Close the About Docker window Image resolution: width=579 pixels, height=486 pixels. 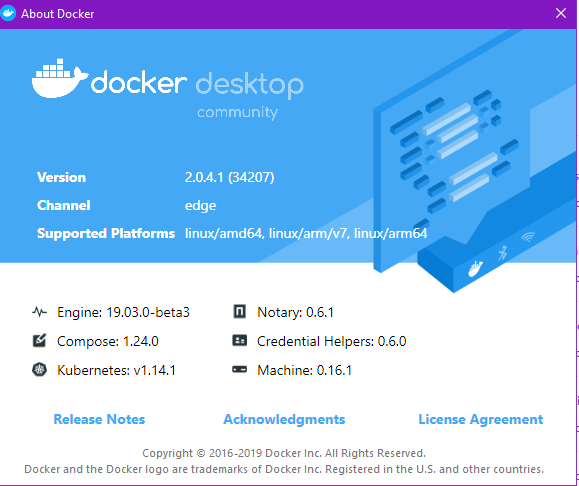561,13
